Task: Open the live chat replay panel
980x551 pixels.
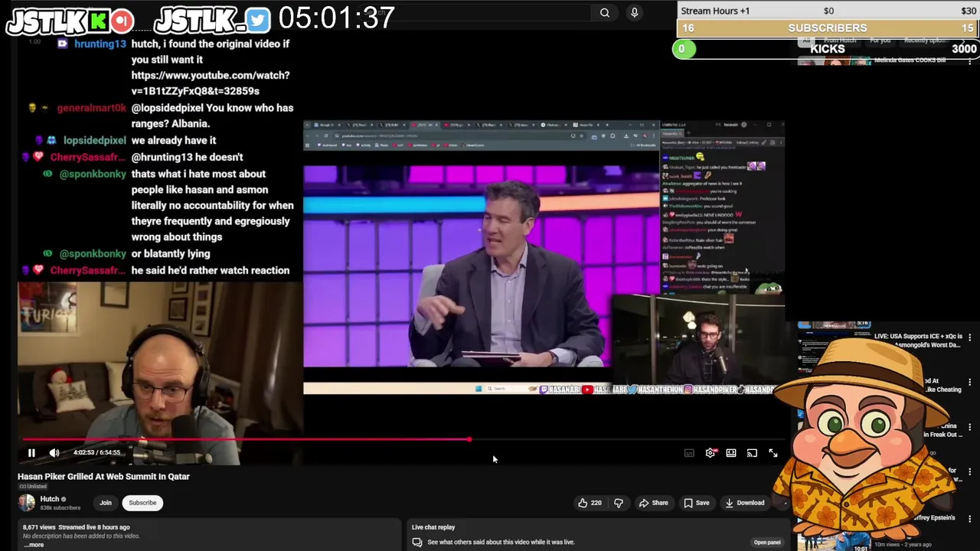Action: [766, 543]
